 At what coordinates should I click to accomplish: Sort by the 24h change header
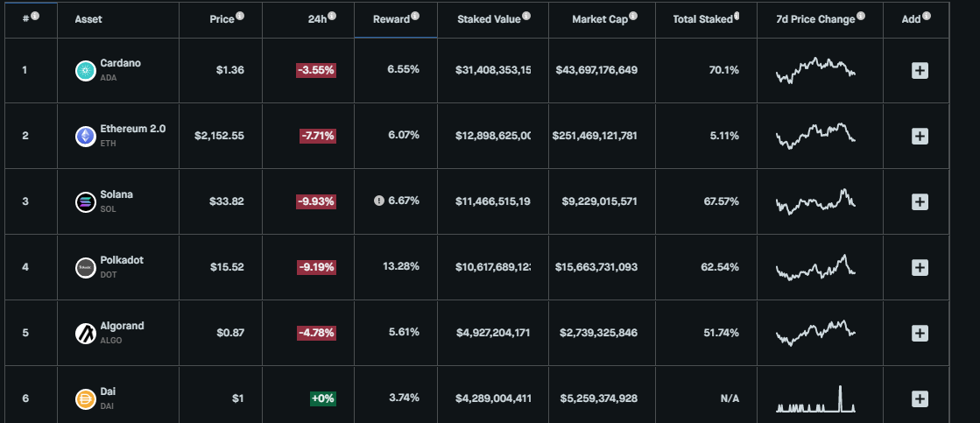[318, 19]
